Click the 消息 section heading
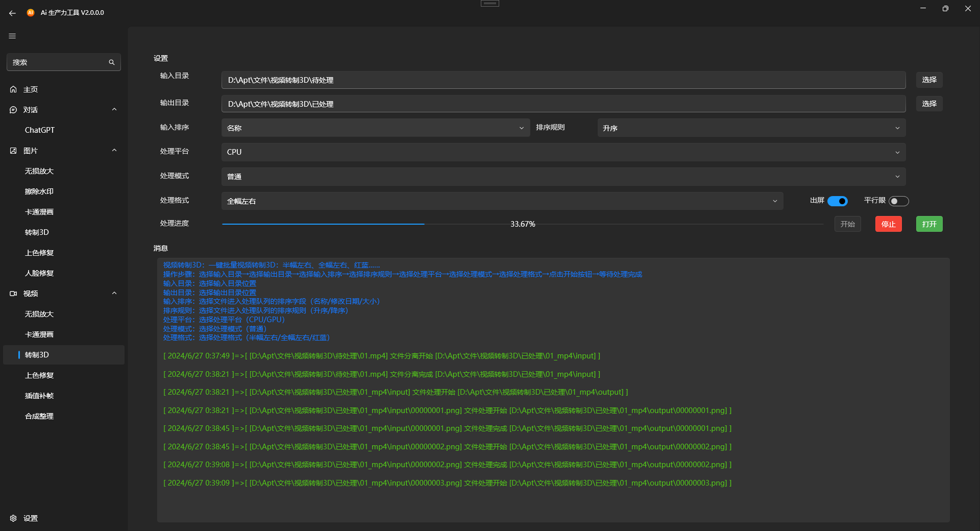This screenshot has width=980, height=531. click(161, 248)
